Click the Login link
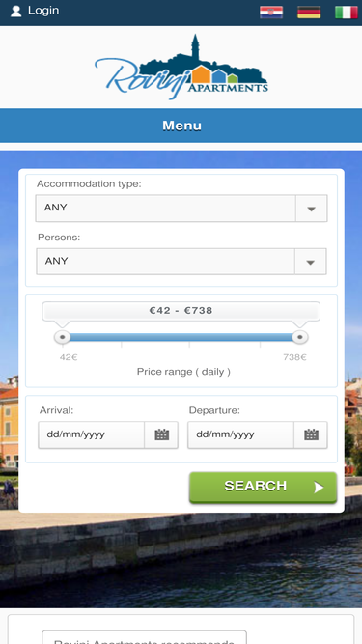 point(43,11)
